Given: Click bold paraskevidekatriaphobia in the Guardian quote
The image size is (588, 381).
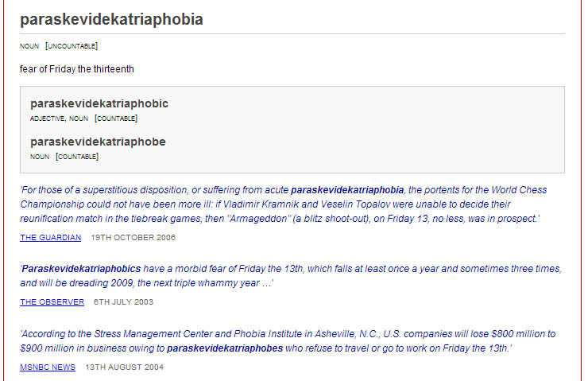Looking at the screenshot, I should [348, 190].
